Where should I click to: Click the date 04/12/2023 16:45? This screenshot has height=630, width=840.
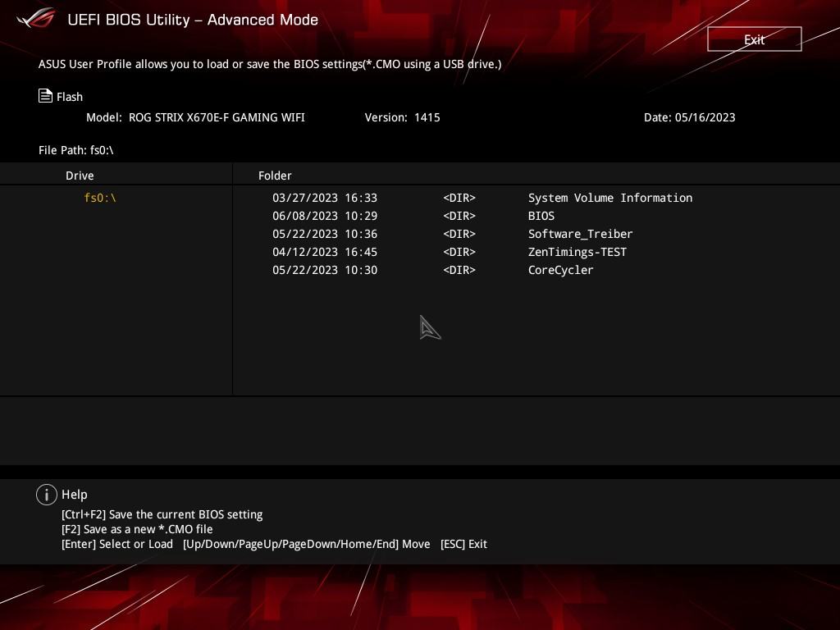(325, 252)
